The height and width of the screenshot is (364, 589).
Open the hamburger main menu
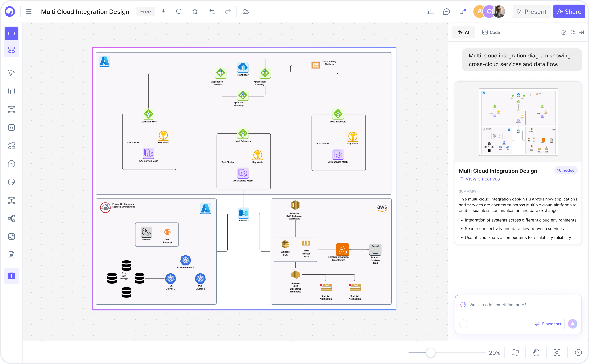29,11
